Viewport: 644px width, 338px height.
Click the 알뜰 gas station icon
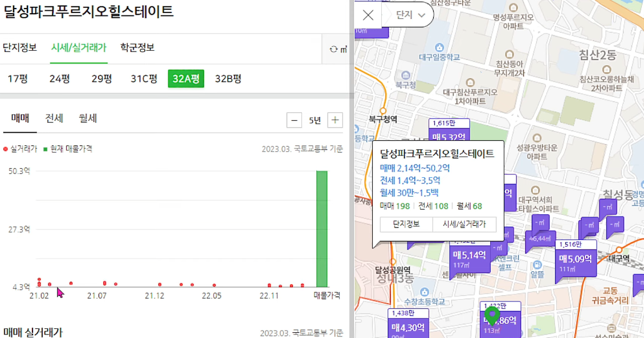click(x=537, y=264)
